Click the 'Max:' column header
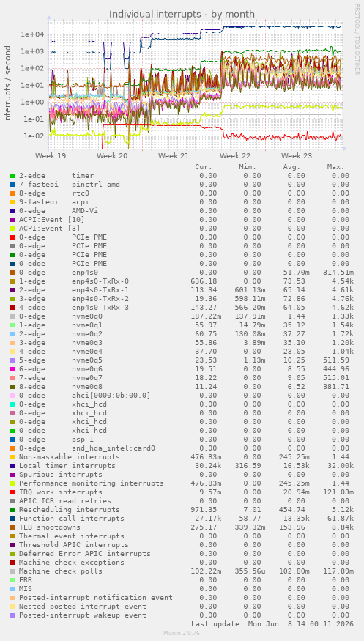Screen dimensions: 364x641 pos(335,167)
